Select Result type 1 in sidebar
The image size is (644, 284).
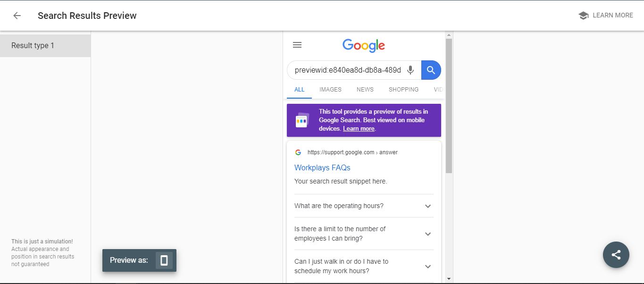pyautogui.click(x=45, y=46)
